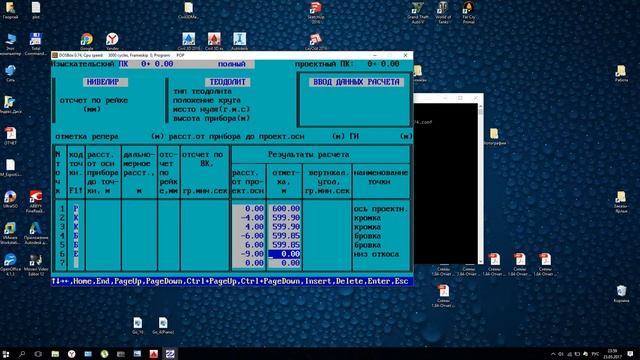Select the НИВЕЛИР section header
The image size is (640, 360).
(105, 82)
